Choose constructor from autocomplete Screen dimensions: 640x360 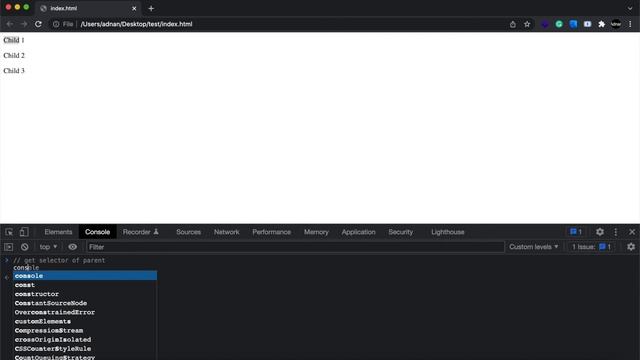[x=85, y=294]
